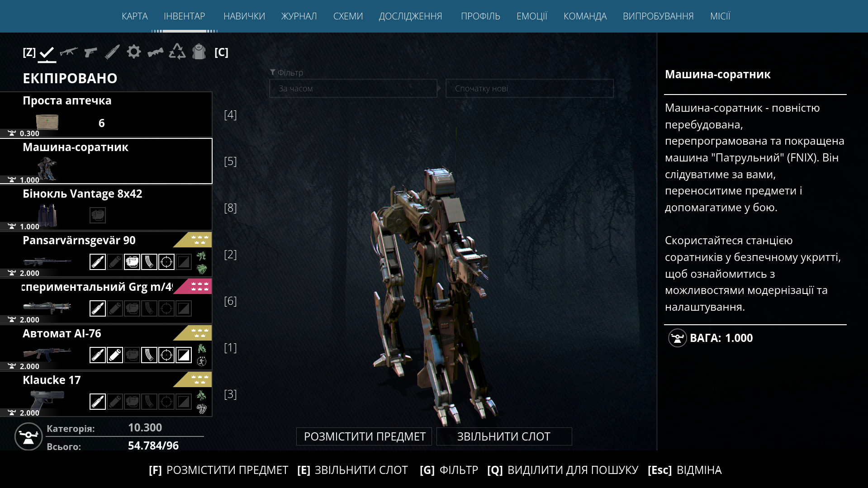Open the 'Спочатку нові' sort dropdown
This screenshot has height=488, width=868.
tap(530, 89)
